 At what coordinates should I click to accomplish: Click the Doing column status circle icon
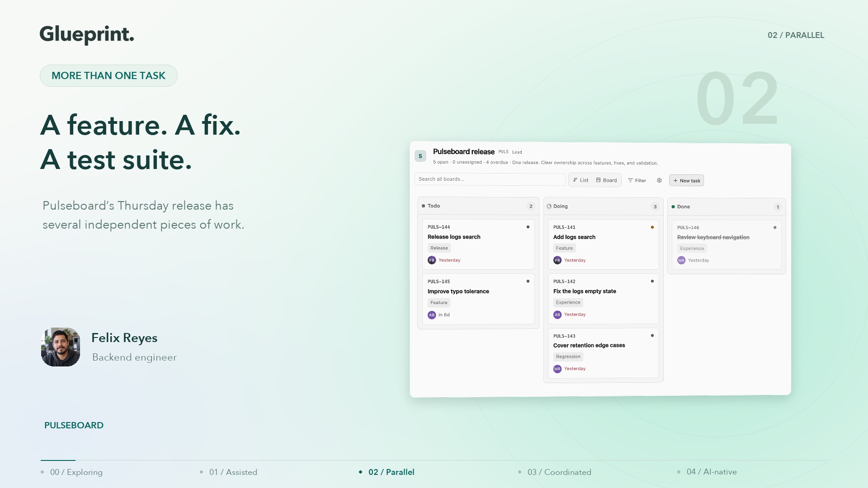point(549,206)
